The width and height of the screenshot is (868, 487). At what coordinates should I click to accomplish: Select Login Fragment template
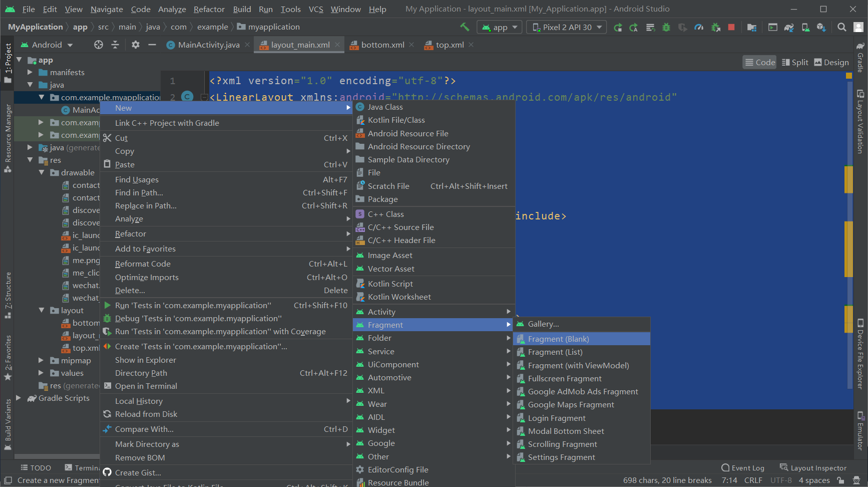tap(582, 418)
